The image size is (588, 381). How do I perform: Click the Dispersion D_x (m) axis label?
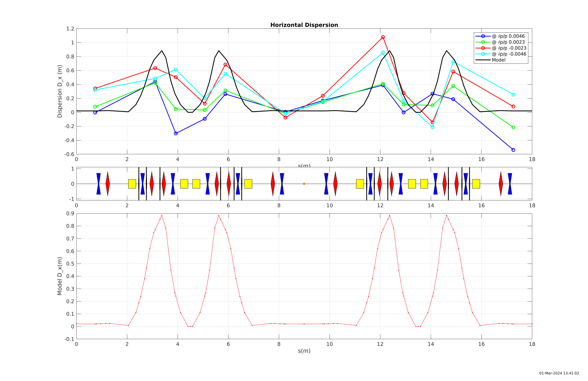tap(60, 91)
